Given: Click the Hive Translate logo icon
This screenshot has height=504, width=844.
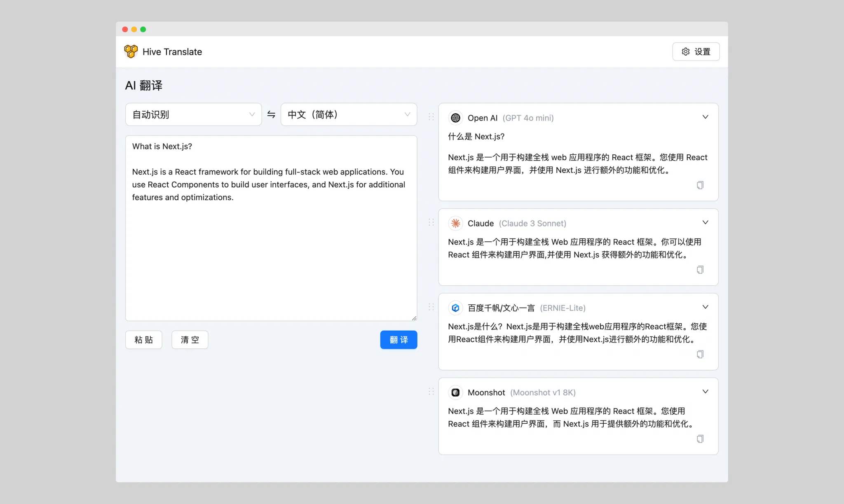Looking at the screenshot, I should (x=131, y=51).
